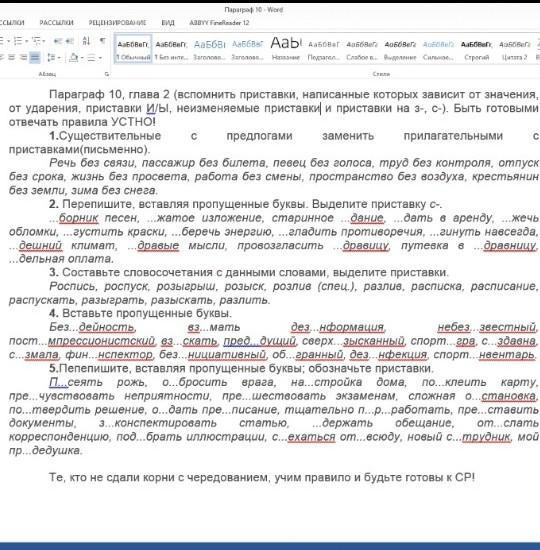
Task: Decrease the paragraph indent
Action: point(58,41)
